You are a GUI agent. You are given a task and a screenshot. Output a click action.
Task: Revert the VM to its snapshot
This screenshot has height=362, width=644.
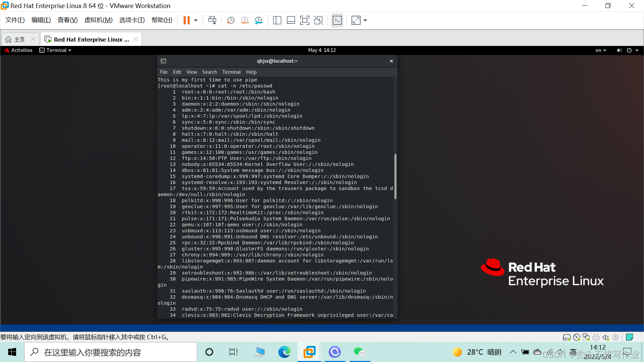pos(245,20)
